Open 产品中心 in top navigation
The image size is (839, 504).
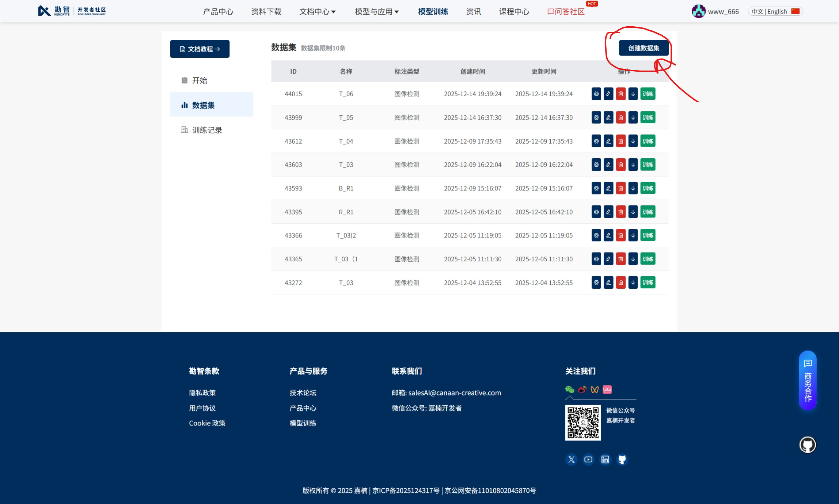tap(218, 12)
